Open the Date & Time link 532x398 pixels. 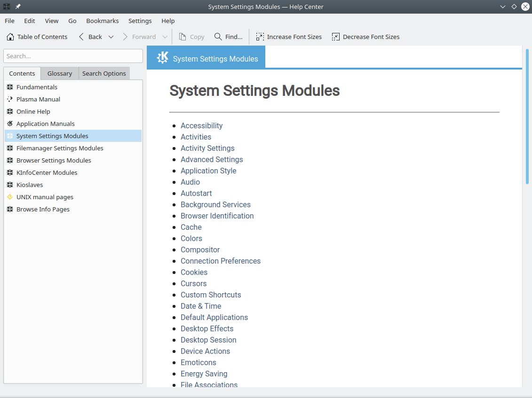[201, 306]
